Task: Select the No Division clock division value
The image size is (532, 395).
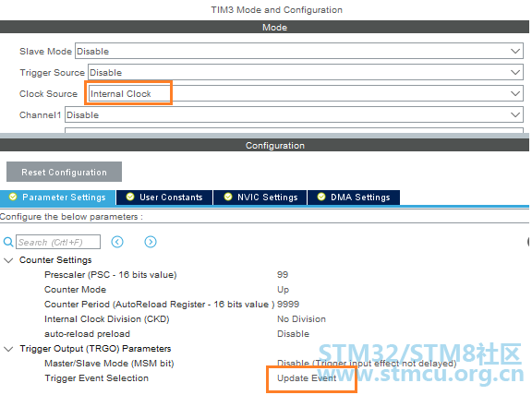Action: 301,319
